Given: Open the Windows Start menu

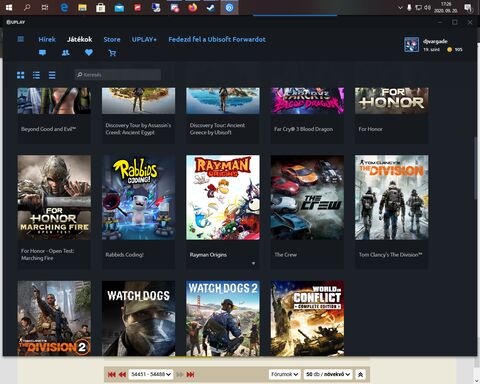Looking at the screenshot, I should tap(9, 7).
